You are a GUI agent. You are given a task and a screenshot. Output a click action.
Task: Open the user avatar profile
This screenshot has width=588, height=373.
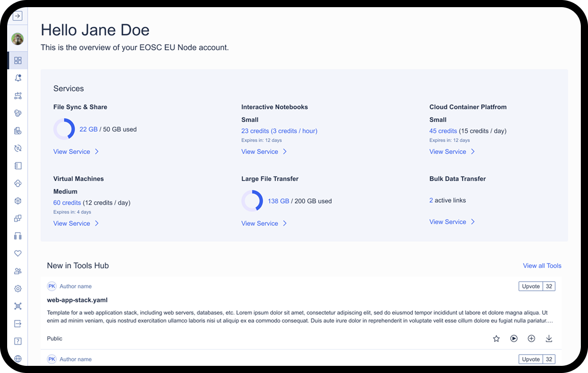pos(17,39)
